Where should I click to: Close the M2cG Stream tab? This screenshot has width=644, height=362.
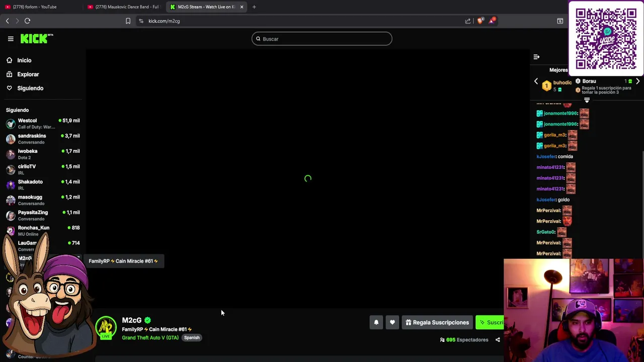click(242, 7)
